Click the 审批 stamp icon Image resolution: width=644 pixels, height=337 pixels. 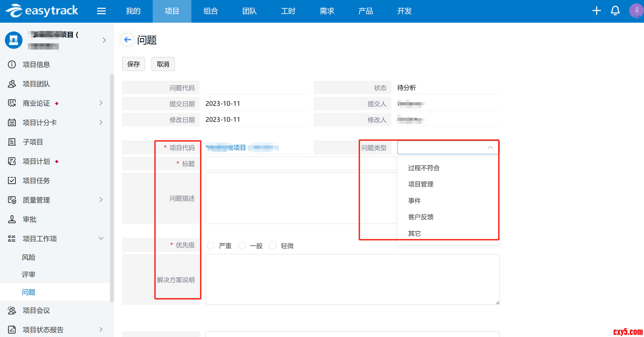tap(12, 219)
